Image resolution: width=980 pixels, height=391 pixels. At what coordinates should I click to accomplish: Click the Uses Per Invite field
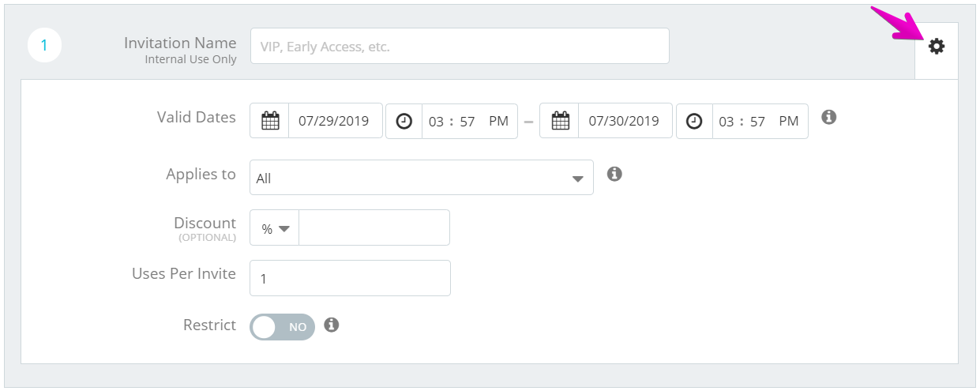coord(350,278)
